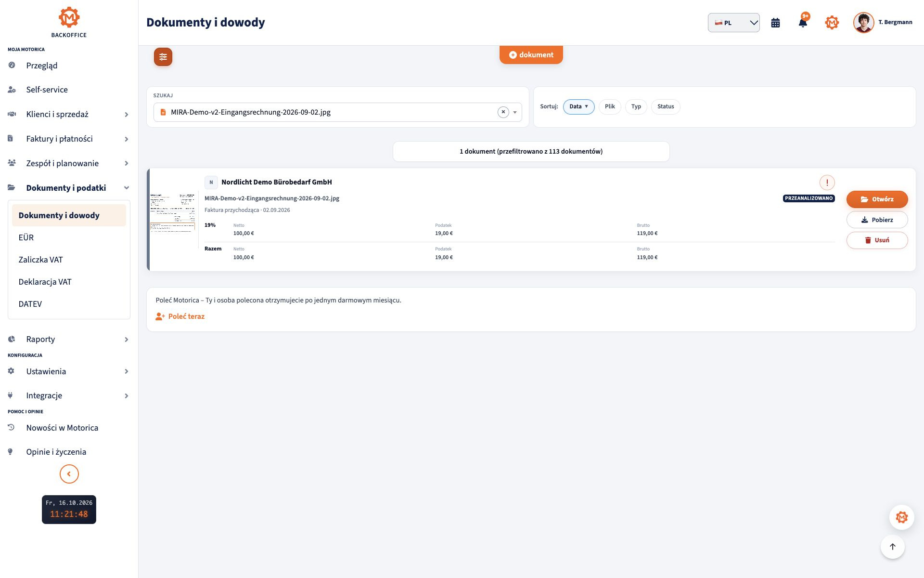Click the scroll-to-top arrow button

coord(893,547)
